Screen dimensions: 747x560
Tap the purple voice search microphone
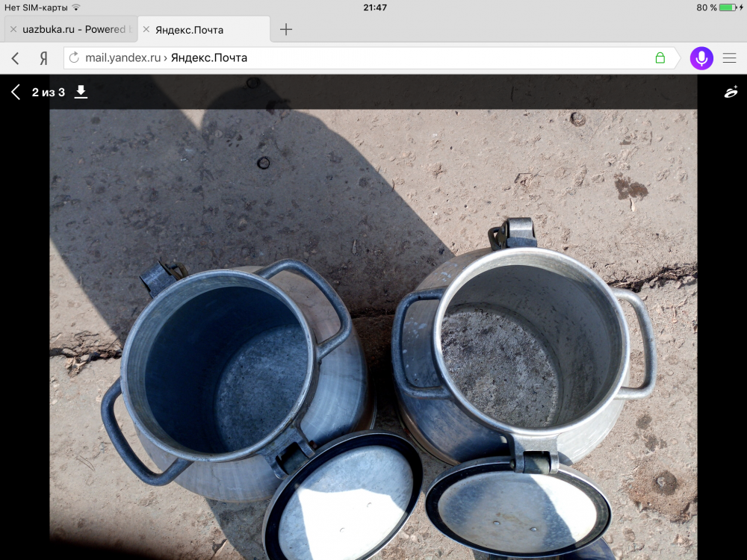[701, 58]
